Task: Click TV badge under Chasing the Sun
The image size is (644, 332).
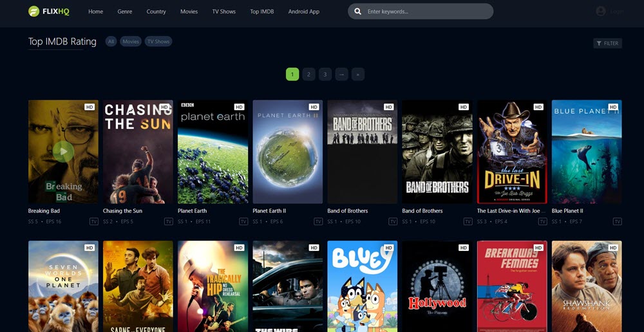Action: [169, 221]
